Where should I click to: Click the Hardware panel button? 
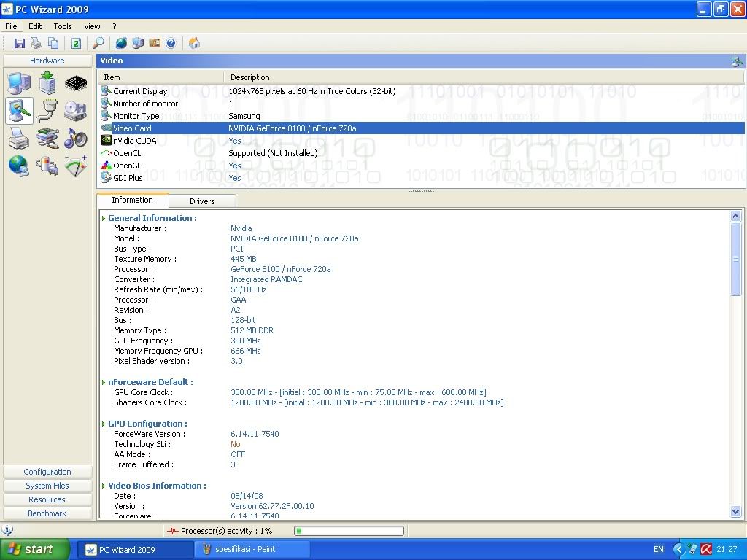[x=47, y=61]
